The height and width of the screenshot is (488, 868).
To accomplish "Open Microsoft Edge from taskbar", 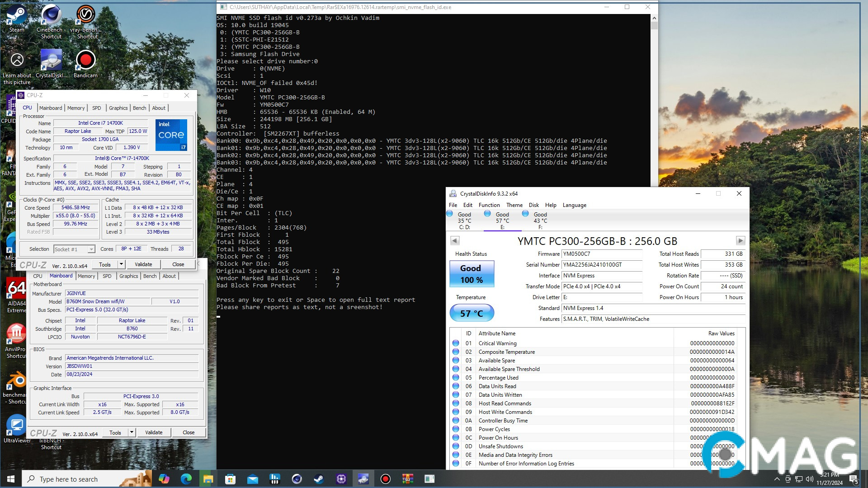I will click(x=186, y=479).
